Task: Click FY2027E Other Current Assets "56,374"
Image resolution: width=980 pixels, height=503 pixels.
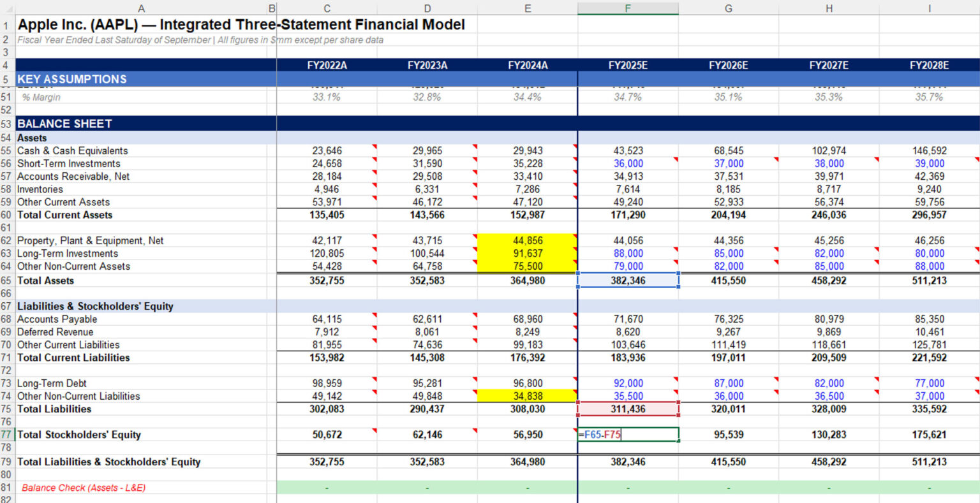Action: (x=829, y=202)
